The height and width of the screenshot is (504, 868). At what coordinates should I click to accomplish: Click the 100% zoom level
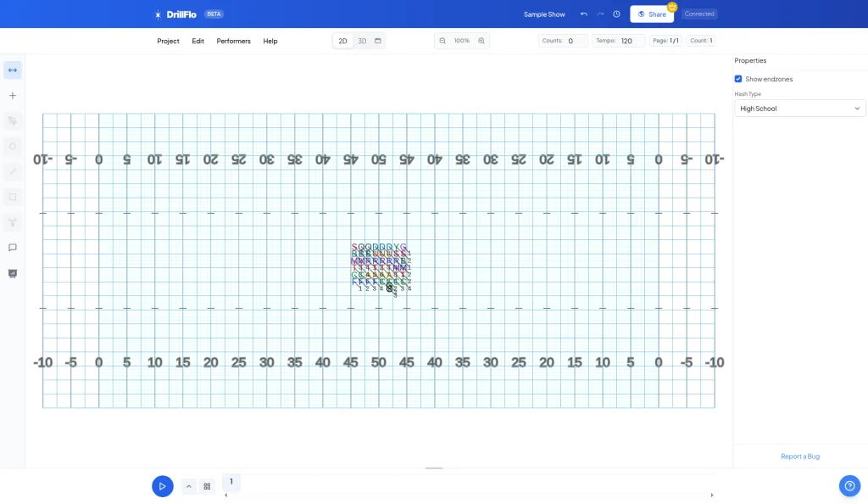tap(462, 41)
